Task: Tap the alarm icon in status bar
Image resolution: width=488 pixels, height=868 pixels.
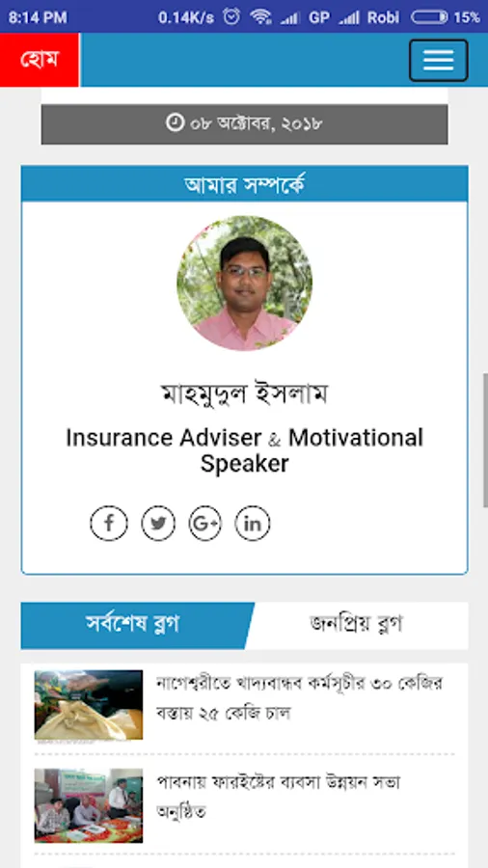Action: [x=231, y=16]
